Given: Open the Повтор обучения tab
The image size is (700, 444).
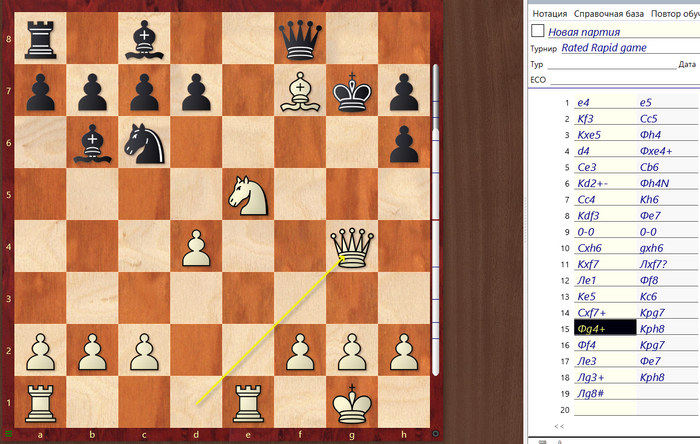Looking at the screenshot, I should point(674,14).
